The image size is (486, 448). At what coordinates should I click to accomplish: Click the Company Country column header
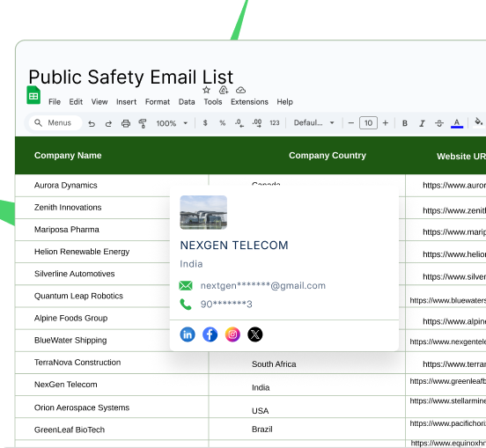[328, 156]
